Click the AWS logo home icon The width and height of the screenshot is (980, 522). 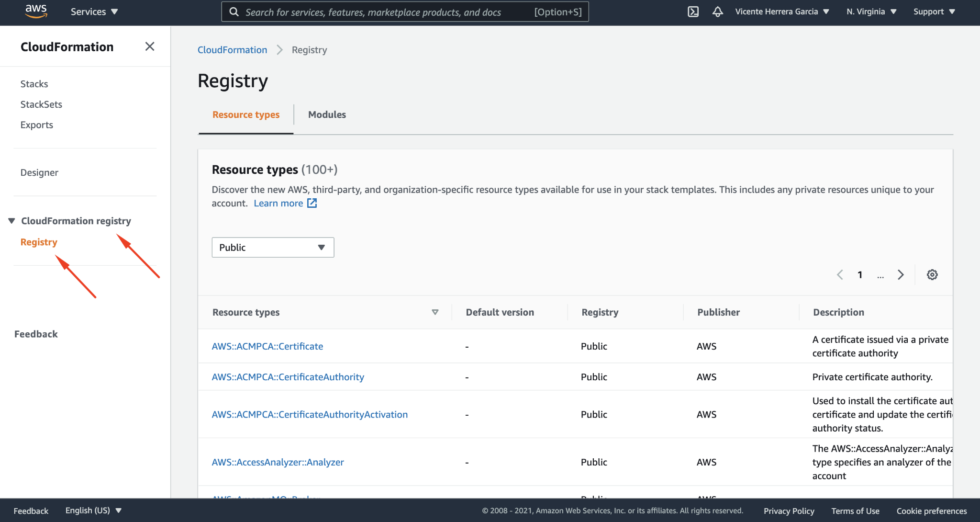click(x=36, y=11)
